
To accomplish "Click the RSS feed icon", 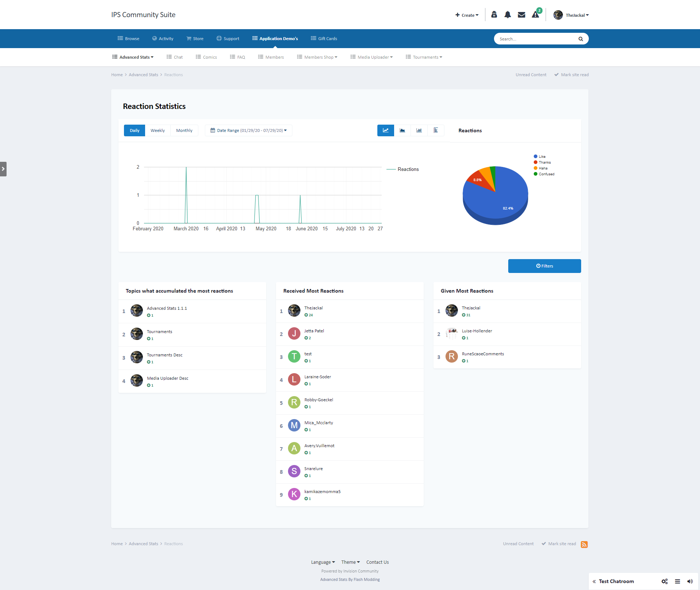I will coord(584,544).
